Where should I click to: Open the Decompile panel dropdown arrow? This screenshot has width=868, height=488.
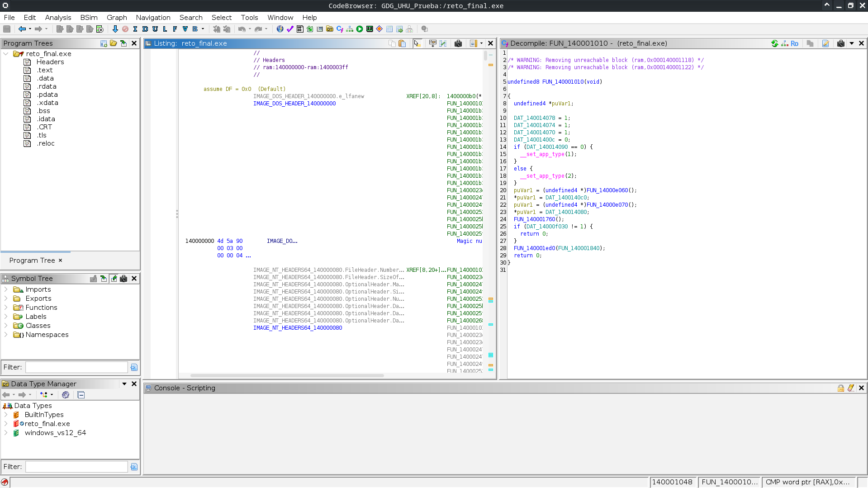click(x=852, y=43)
